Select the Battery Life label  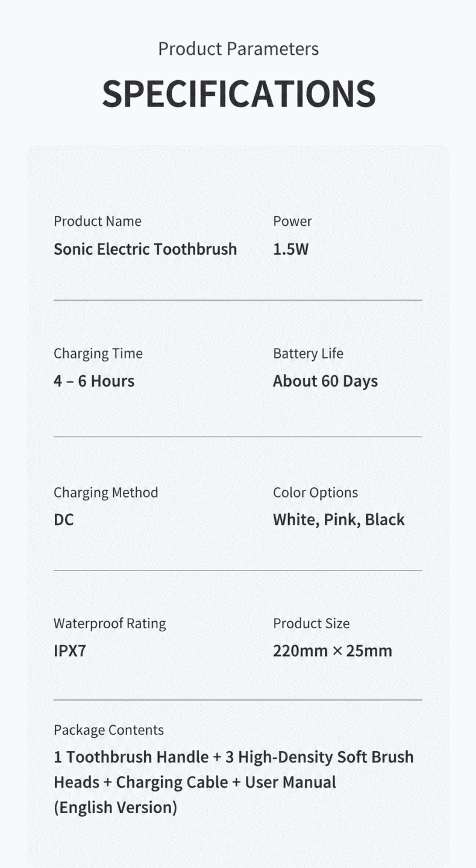[x=308, y=354]
